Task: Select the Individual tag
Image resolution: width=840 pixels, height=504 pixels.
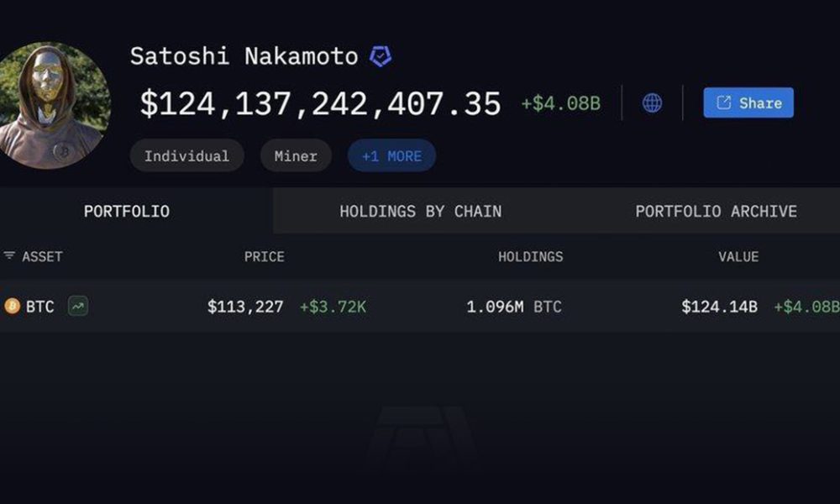Action: coord(187,156)
